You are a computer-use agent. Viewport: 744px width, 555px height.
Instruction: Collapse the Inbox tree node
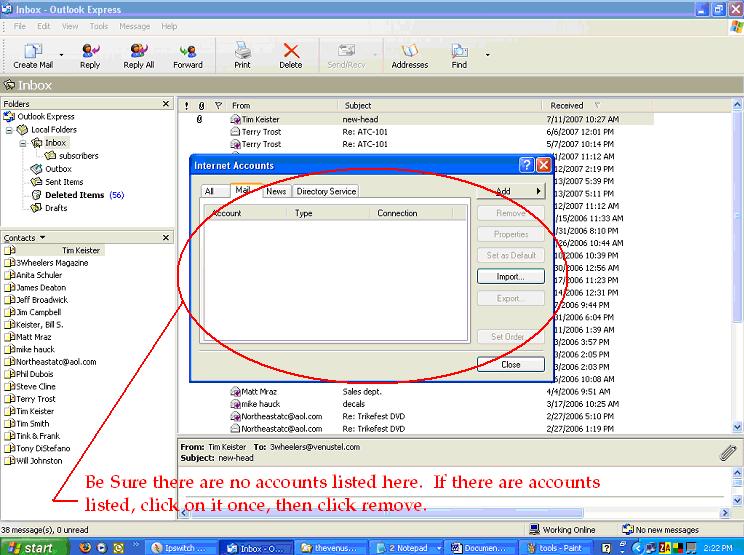pyautogui.click(x=22, y=143)
